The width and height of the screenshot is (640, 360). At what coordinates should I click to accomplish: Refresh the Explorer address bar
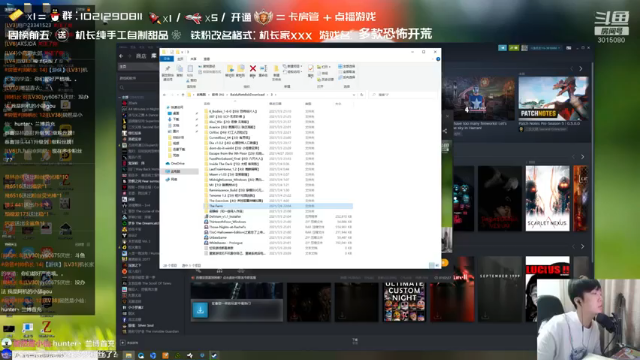point(362,95)
